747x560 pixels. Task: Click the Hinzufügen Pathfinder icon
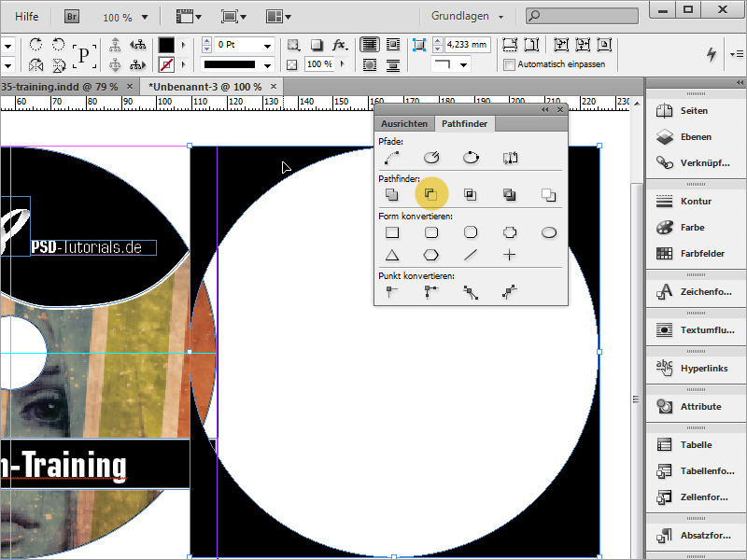(x=391, y=193)
